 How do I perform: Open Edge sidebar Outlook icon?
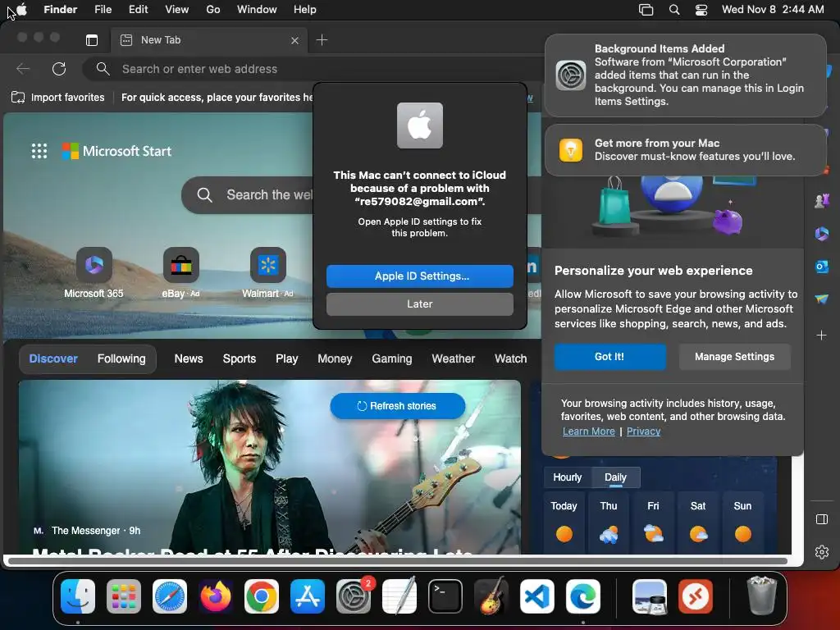click(x=822, y=267)
